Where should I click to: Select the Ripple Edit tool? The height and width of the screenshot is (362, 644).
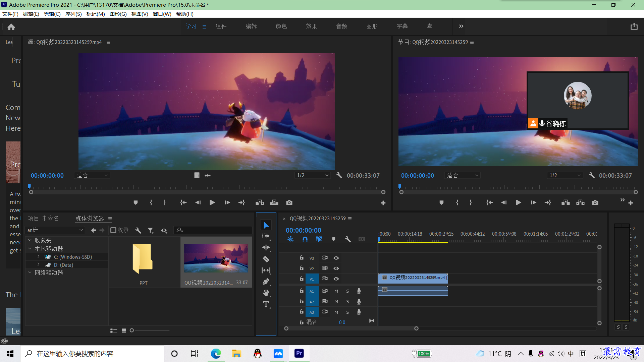pos(266,248)
